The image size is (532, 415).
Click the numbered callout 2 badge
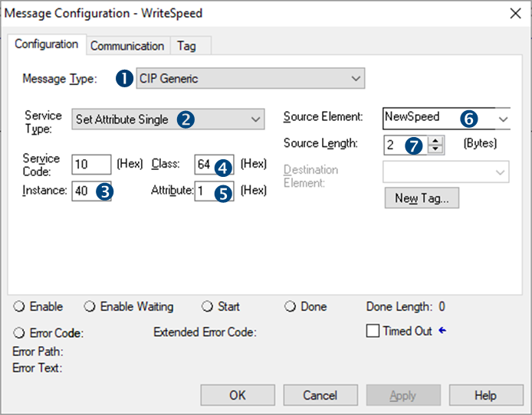pos(186,119)
